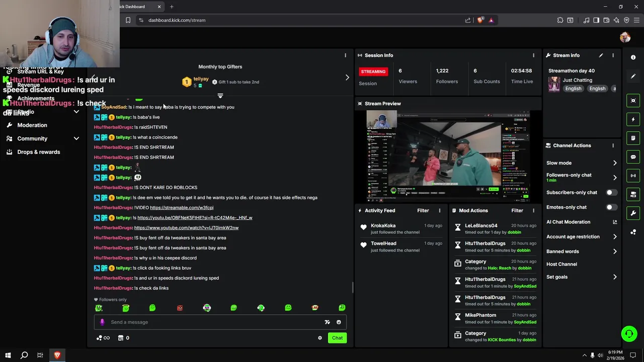Click the chat scrollbar handle
The width and height of the screenshot is (644, 362).
click(353, 288)
